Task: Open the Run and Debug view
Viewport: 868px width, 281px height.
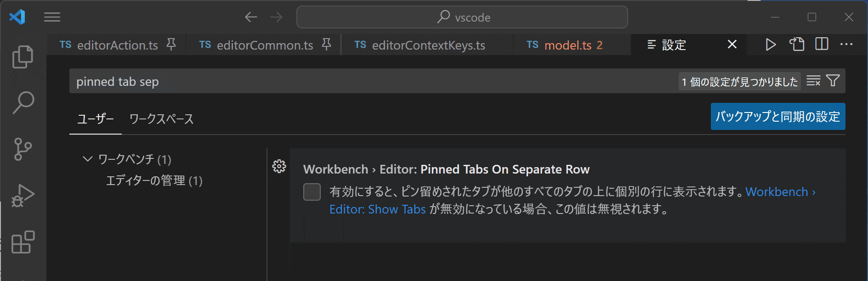Action: point(23,195)
